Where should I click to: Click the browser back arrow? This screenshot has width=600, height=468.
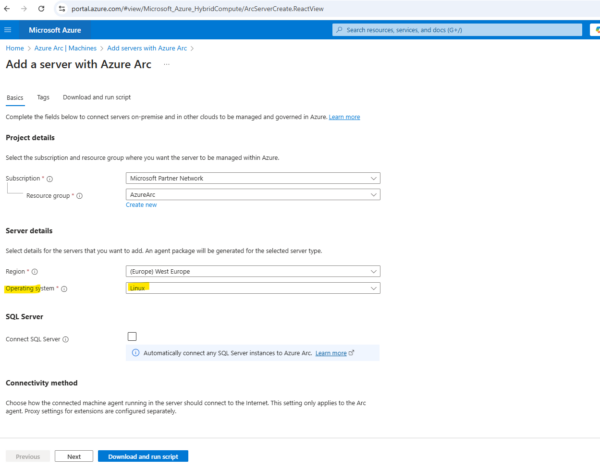[x=7, y=8]
